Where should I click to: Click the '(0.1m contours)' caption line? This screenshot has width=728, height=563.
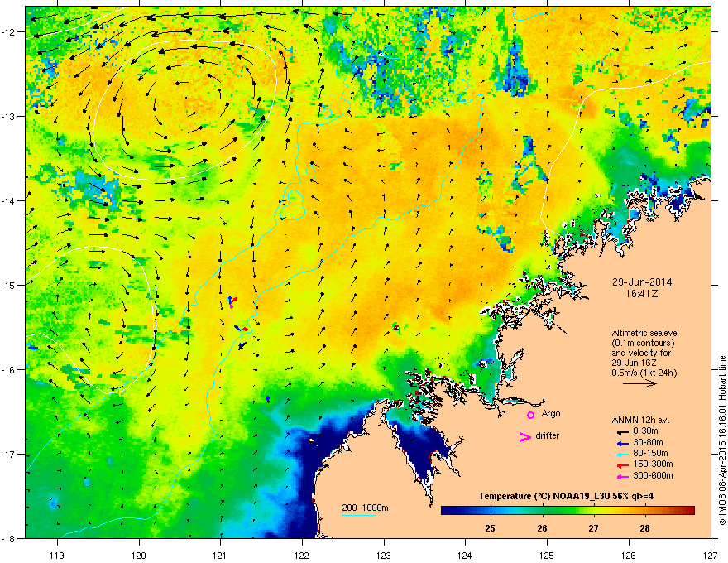click(x=643, y=343)
